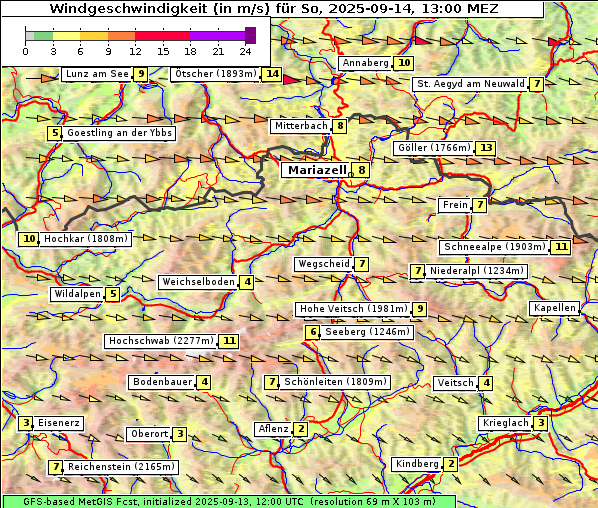The height and width of the screenshot is (508, 598).
Task: Click the Ötscher (1893m) wind value 14
Action: [x=272, y=74]
